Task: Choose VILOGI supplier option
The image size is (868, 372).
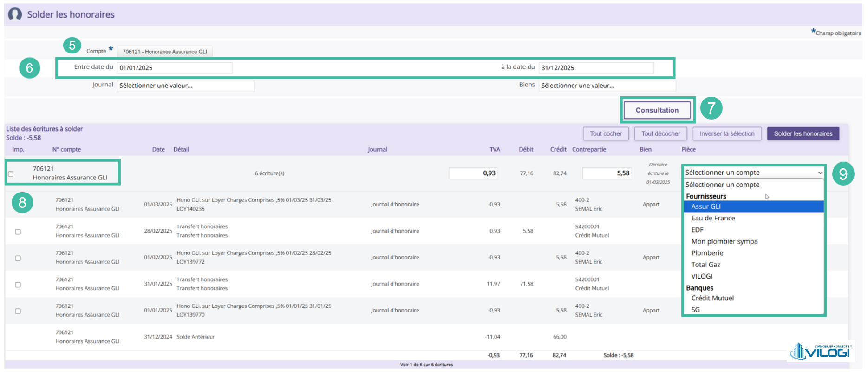Action: (754, 276)
